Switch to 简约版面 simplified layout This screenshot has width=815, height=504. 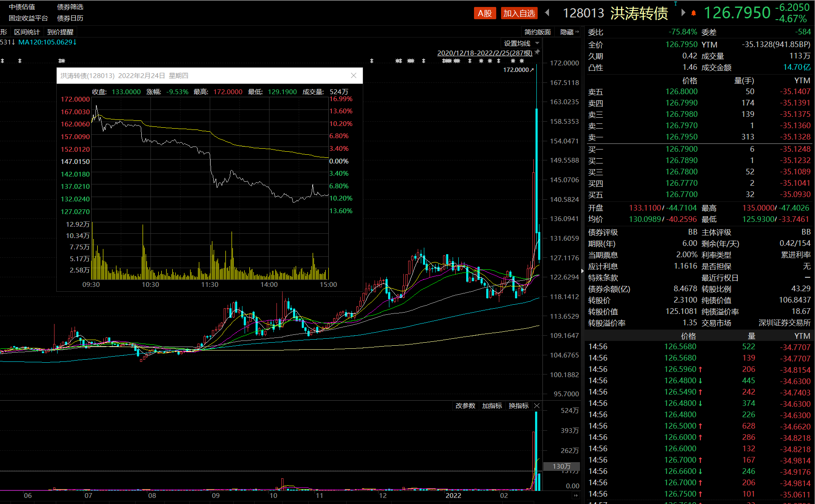click(537, 32)
